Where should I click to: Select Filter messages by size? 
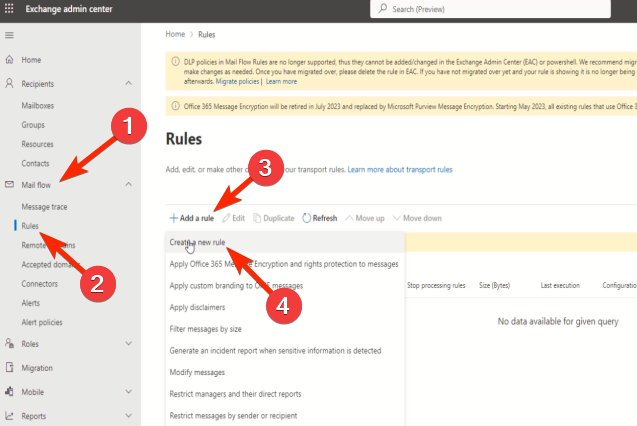(285, 329)
